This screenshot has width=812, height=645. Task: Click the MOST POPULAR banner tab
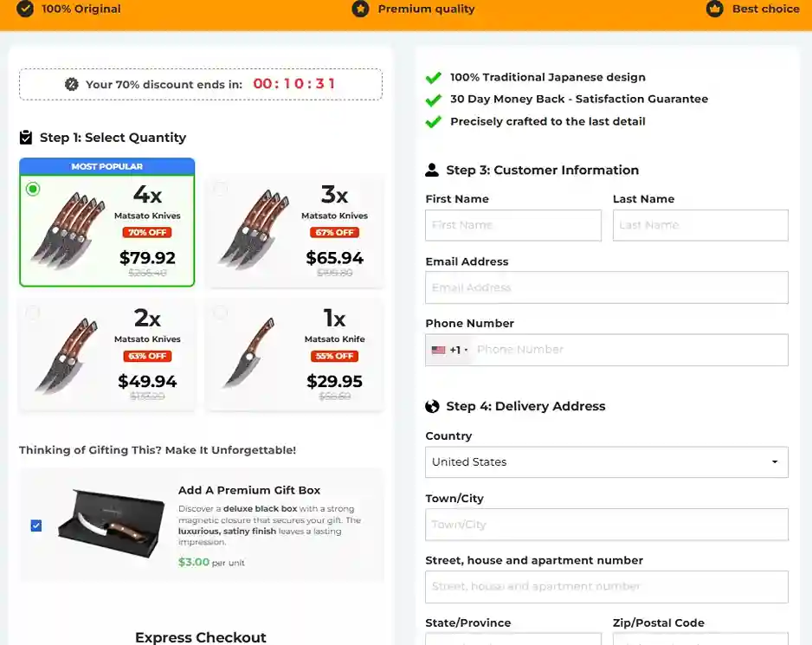pyautogui.click(x=106, y=166)
